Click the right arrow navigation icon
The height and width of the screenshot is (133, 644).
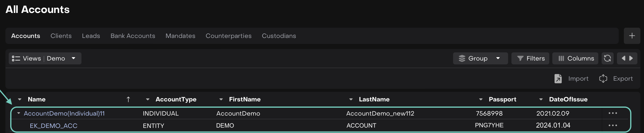631,58
